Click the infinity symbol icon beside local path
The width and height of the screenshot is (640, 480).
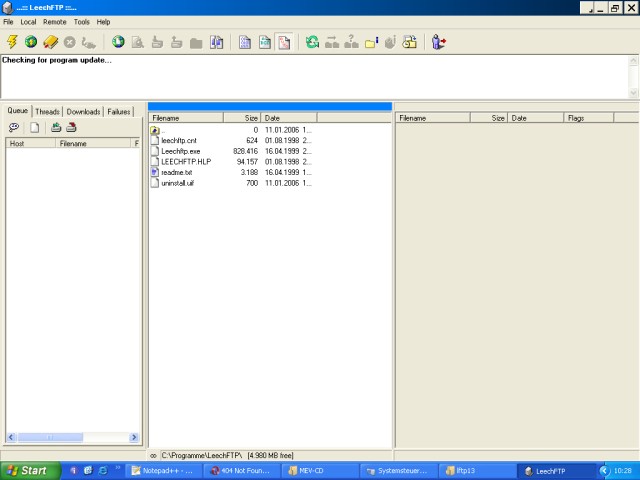[153, 456]
